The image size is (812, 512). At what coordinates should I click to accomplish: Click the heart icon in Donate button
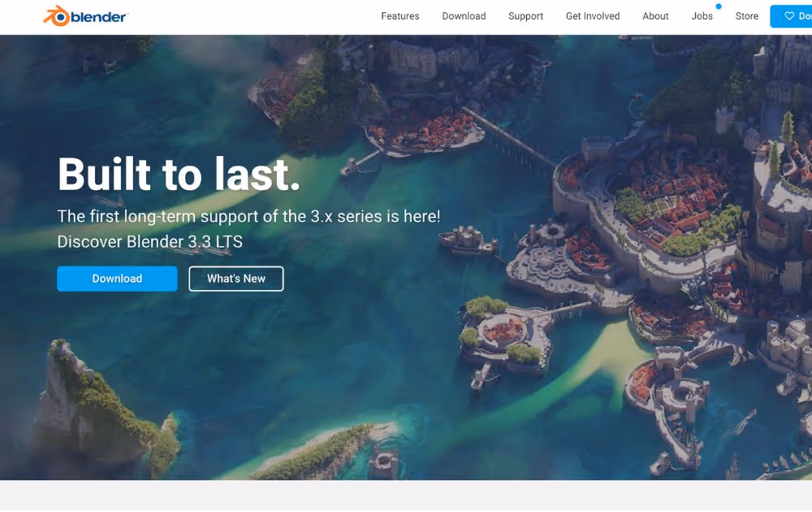point(789,16)
